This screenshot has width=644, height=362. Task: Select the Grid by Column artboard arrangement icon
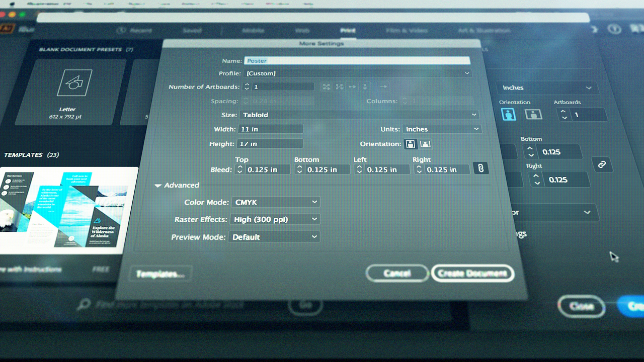(x=339, y=86)
